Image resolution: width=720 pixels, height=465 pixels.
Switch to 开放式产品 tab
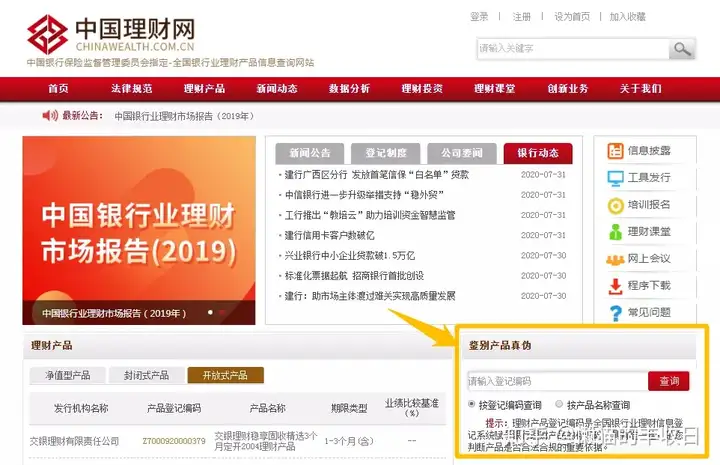pos(225,375)
